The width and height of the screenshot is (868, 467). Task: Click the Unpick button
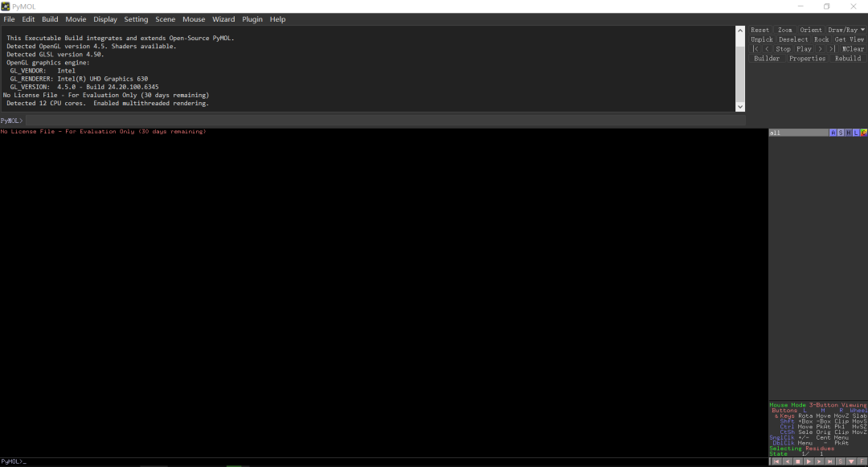click(762, 39)
